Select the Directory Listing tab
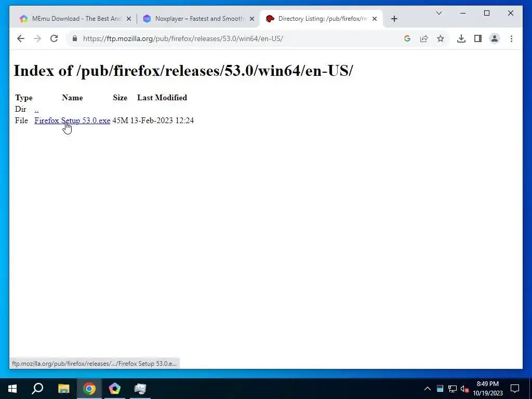The width and height of the screenshot is (532, 399). pos(321,19)
